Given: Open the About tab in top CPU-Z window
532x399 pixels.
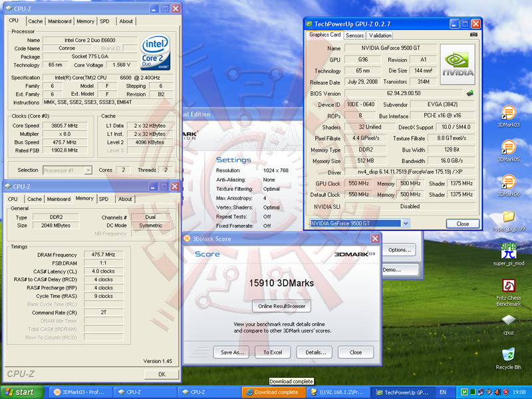Looking at the screenshot, I should 126,21.
